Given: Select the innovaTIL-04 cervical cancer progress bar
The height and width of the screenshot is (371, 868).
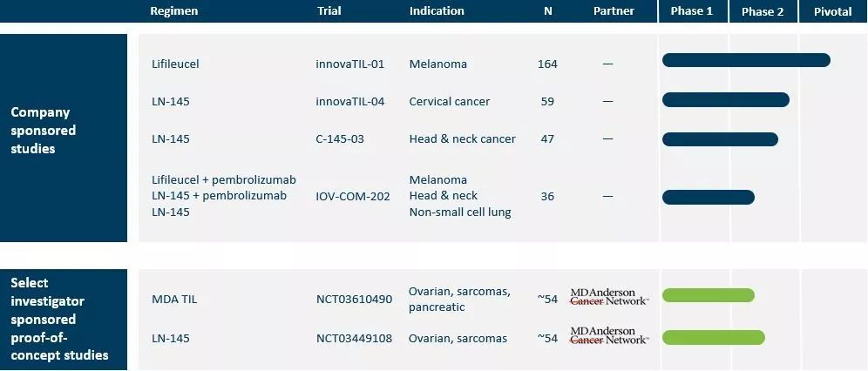Looking at the screenshot, I should point(725,100).
